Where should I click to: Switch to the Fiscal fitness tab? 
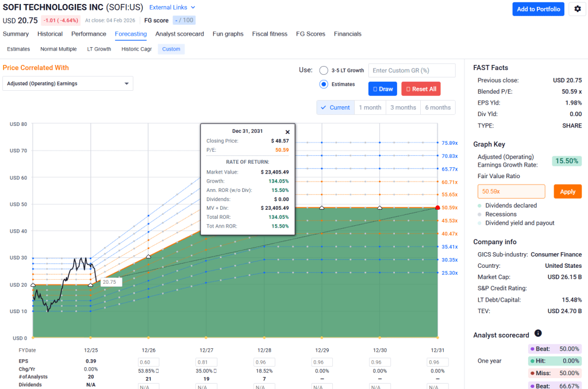click(270, 34)
